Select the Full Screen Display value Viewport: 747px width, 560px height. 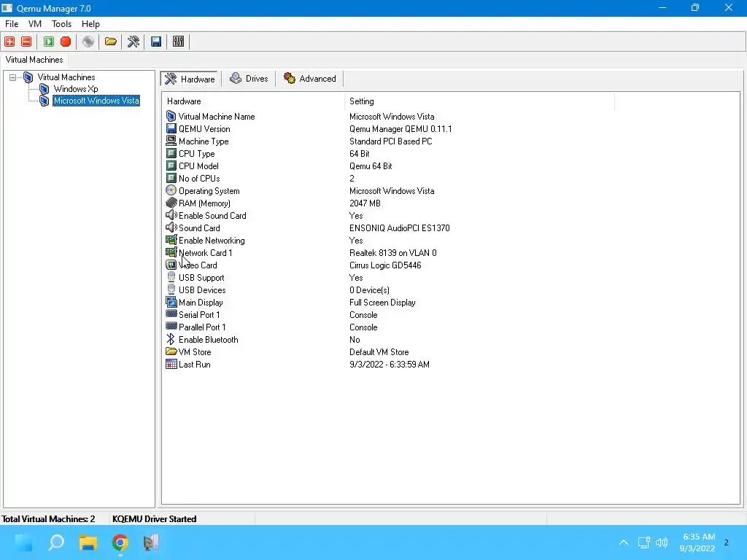click(x=382, y=303)
